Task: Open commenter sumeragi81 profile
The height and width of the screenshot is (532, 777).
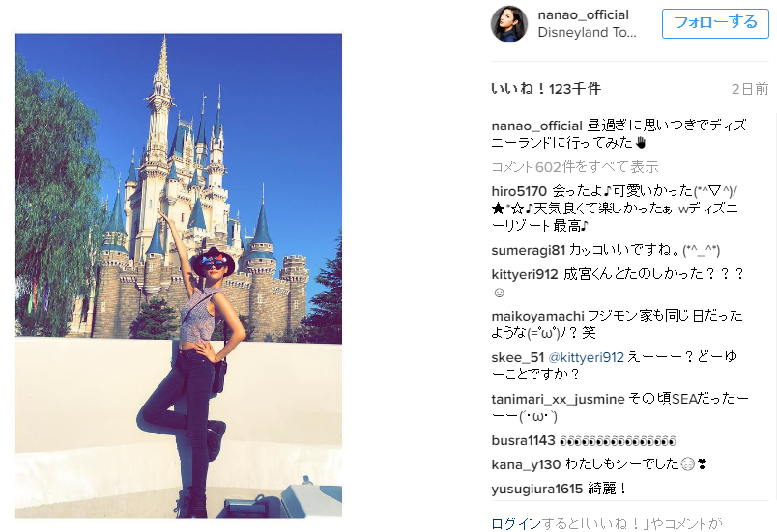Action: click(529, 250)
